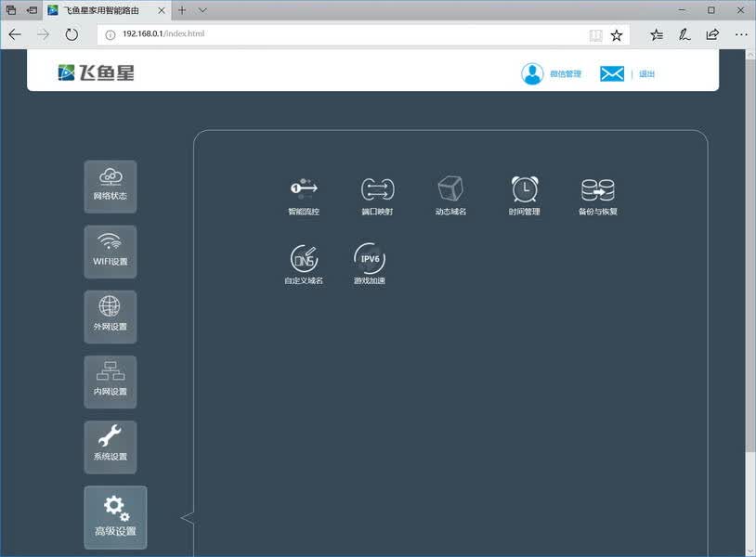Click the 微信管理 user link
Image resolution: width=756 pixels, height=557 pixels.
click(x=566, y=73)
